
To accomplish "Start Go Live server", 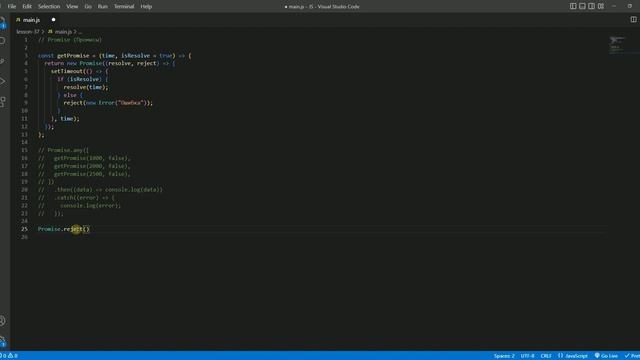I will pos(606,356).
